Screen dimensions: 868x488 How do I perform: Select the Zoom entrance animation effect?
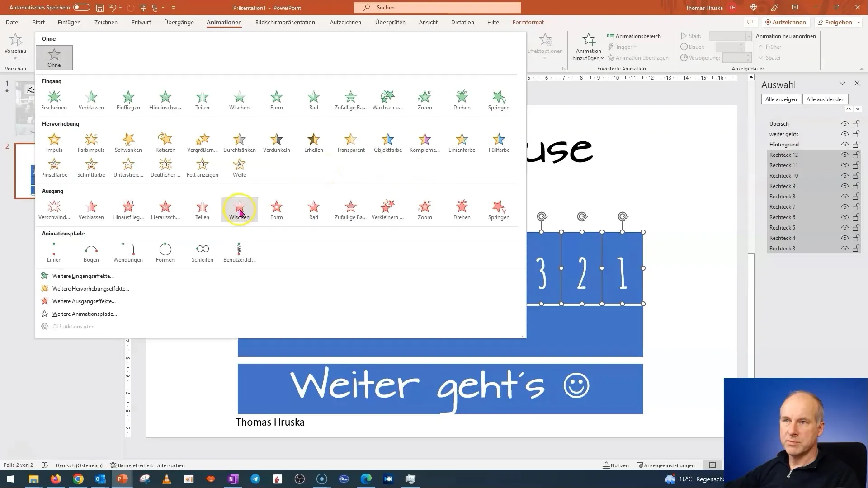425,99
